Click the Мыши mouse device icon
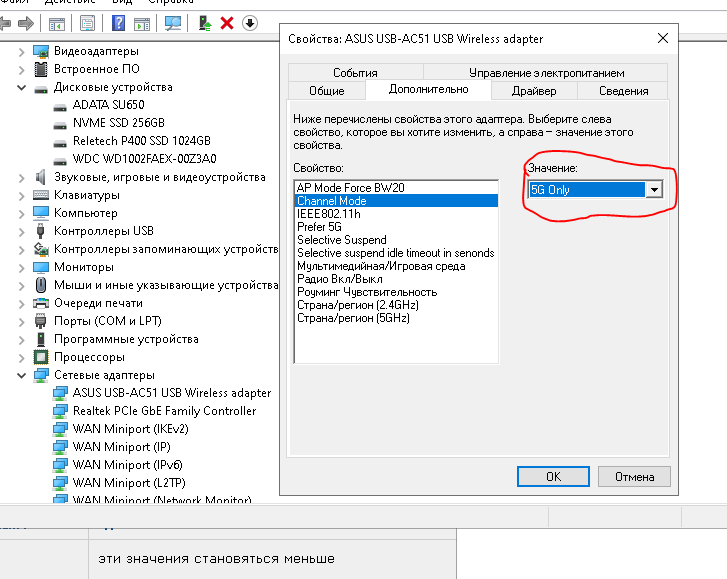Viewport: 727px width, 579px height. 41,285
